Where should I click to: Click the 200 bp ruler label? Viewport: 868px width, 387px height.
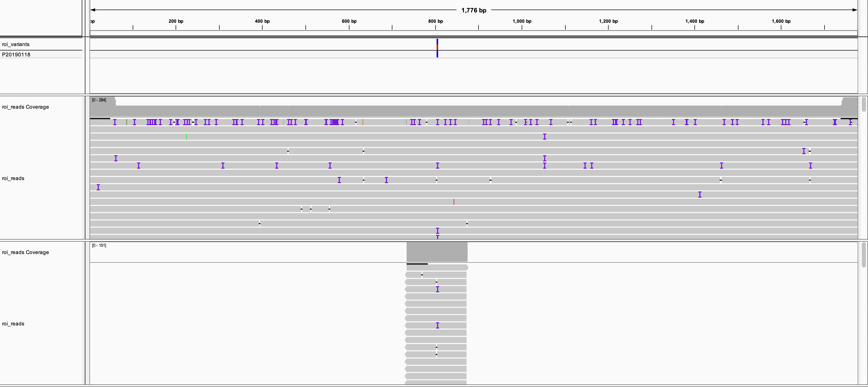(x=176, y=21)
